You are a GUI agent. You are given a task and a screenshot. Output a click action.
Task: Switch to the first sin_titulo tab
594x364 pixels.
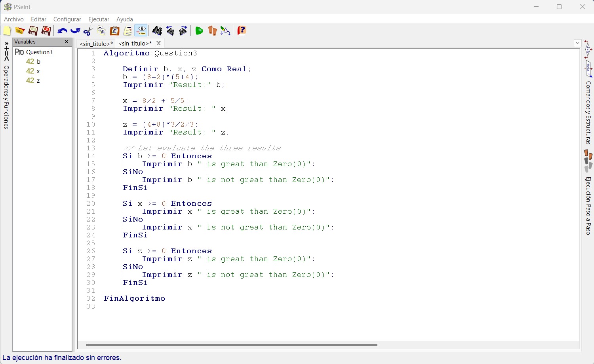pyautogui.click(x=96, y=44)
